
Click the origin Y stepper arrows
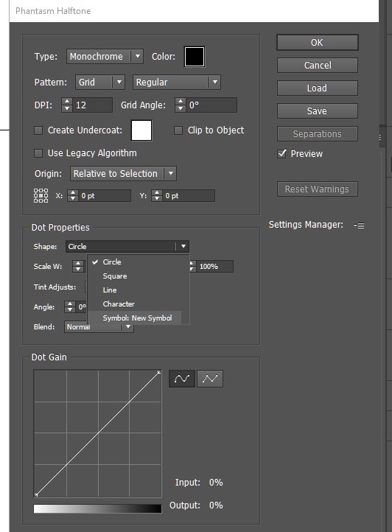point(156,196)
